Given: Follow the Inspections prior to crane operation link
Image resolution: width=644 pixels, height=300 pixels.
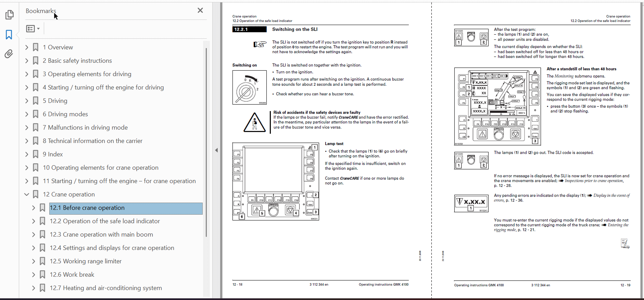Looking at the screenshot, I should click(x=593, y=181).
